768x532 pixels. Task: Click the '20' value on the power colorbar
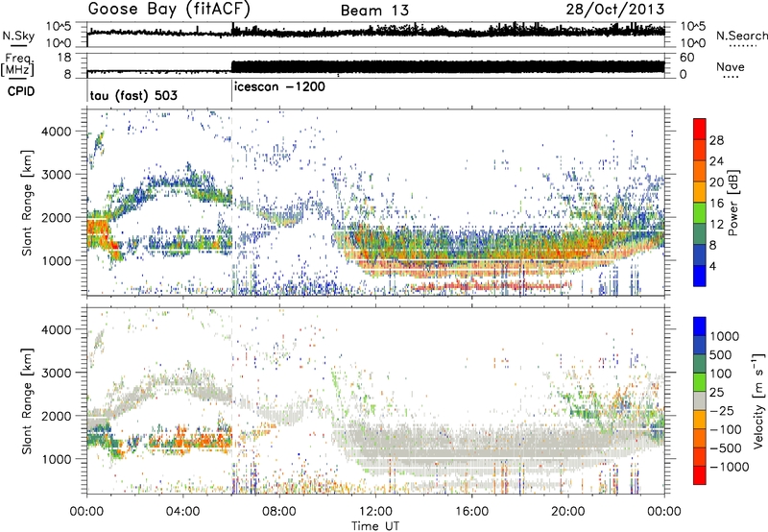coord(716,182)
